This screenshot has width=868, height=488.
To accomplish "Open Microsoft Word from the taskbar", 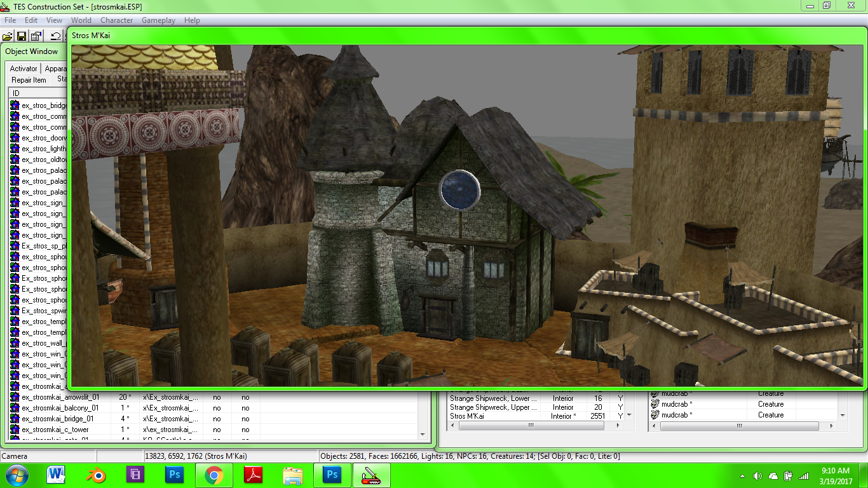I will coord(56,475).
